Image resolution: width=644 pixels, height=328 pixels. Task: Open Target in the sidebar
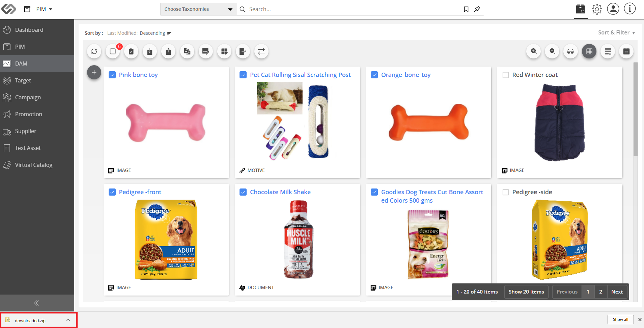pos(37,80)
